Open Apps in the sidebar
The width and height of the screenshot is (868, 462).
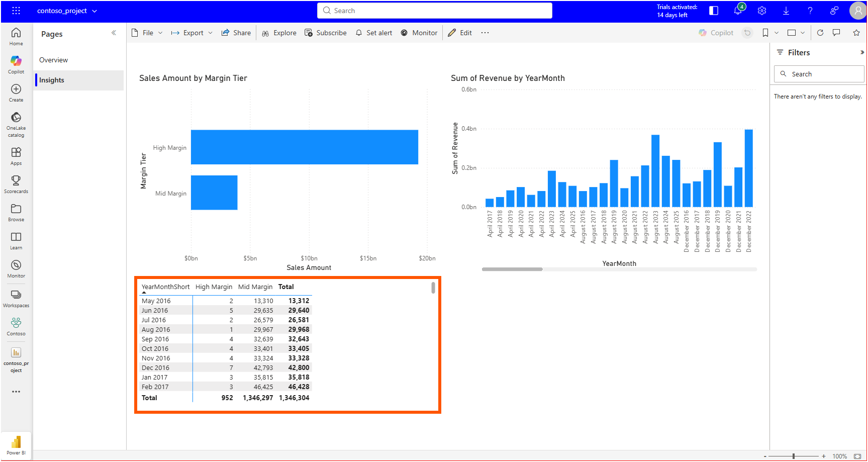click(x=16, y=156)
